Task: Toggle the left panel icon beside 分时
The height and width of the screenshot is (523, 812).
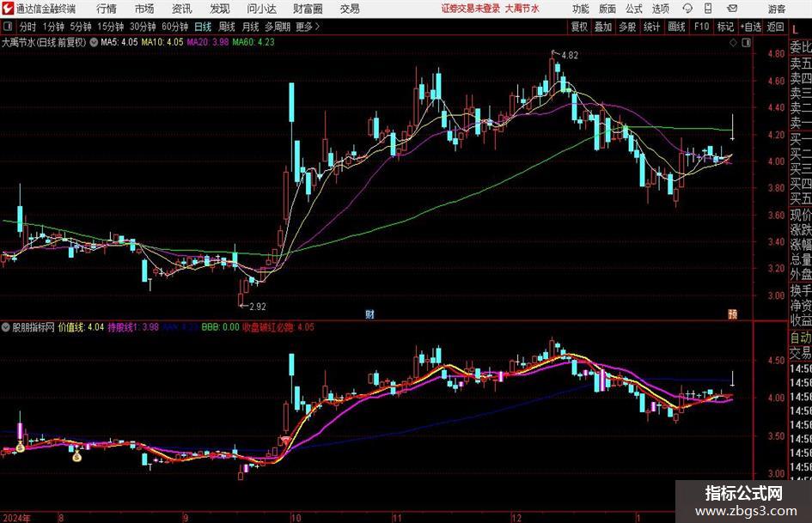Action: click(x=7, y=27)
